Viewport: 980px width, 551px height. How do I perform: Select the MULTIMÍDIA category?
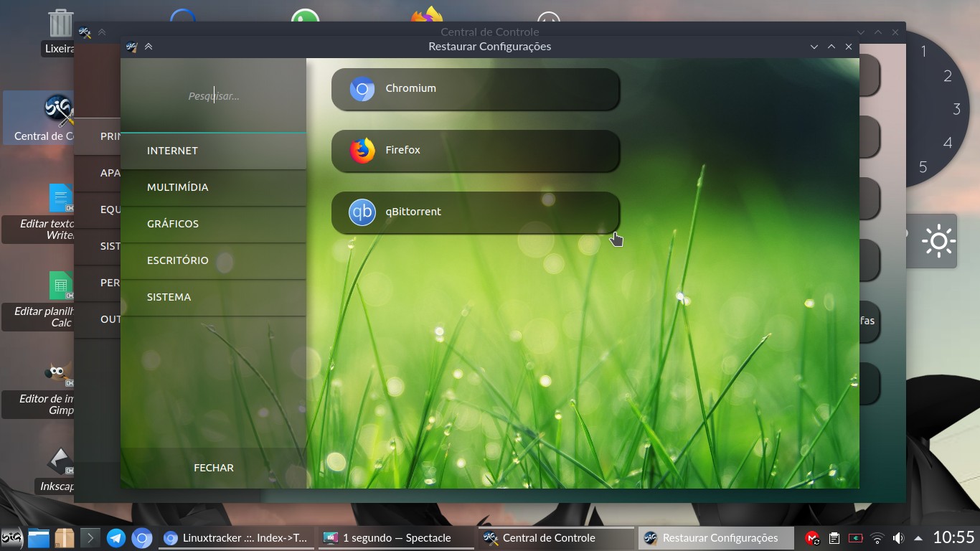pos(213,187)
